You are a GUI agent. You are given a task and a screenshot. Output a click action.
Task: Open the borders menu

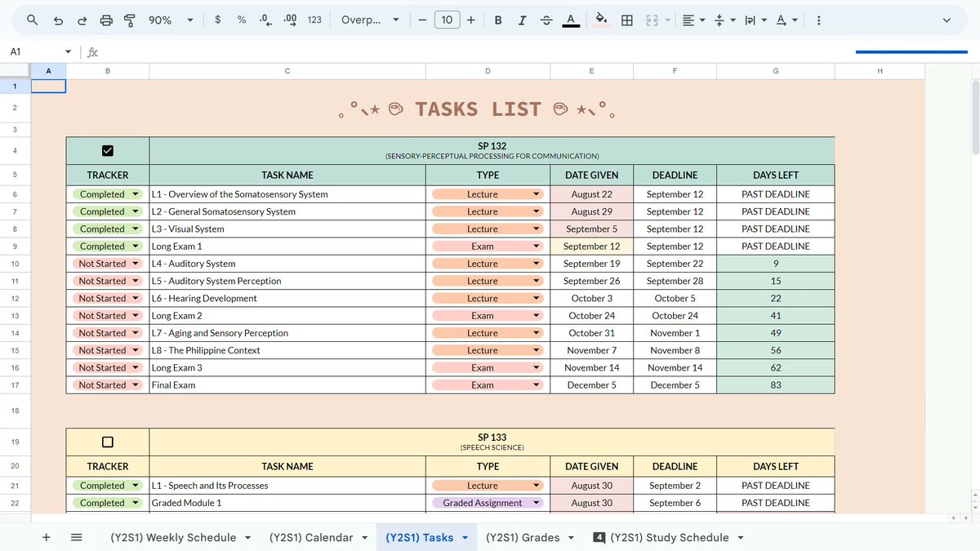click(x=627, y=20)
